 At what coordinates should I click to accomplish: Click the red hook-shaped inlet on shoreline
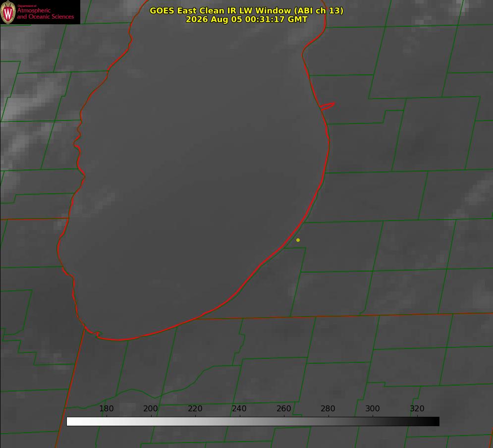[x=328, y=106]
